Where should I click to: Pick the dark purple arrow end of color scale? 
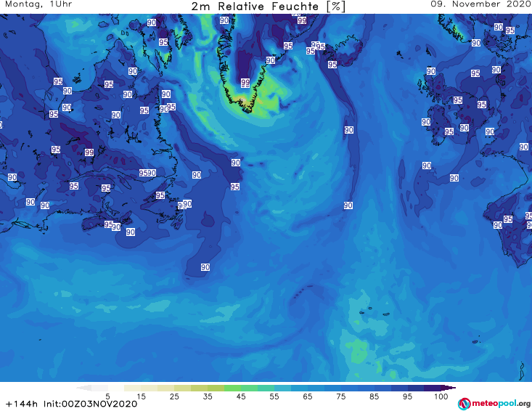tap(449, 388)
